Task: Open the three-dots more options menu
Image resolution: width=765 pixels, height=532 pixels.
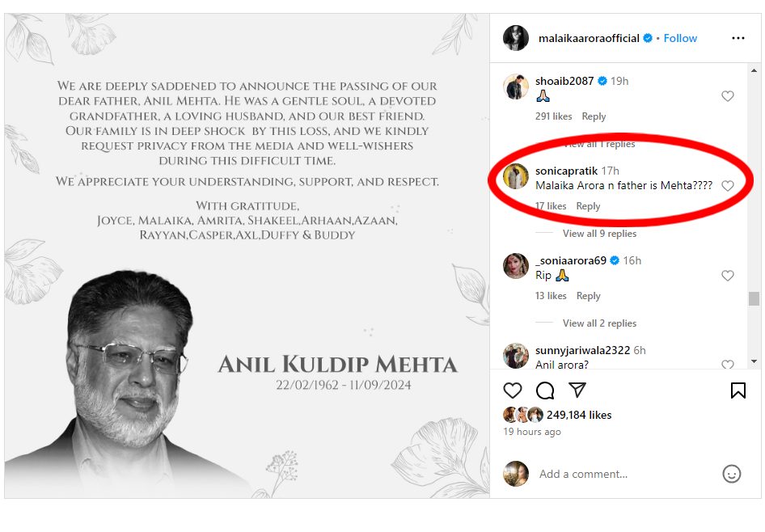Action: click(x=738, y=38)
